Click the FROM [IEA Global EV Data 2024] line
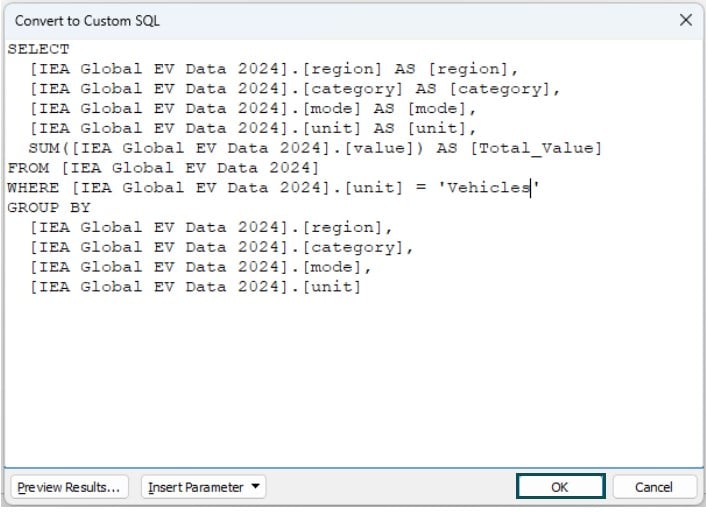This screenshot has height=512, width=706. tap(163, 168)
